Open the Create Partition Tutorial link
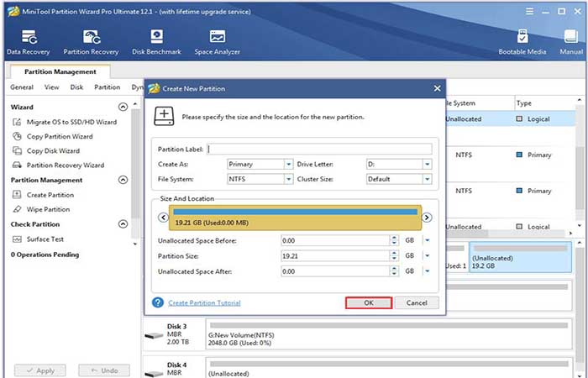 [x=204, y=302]
